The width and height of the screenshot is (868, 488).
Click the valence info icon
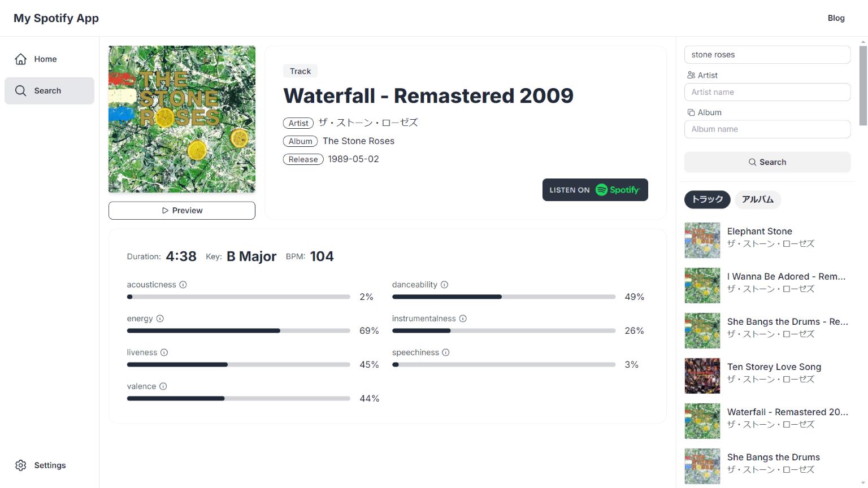(163, 386)
